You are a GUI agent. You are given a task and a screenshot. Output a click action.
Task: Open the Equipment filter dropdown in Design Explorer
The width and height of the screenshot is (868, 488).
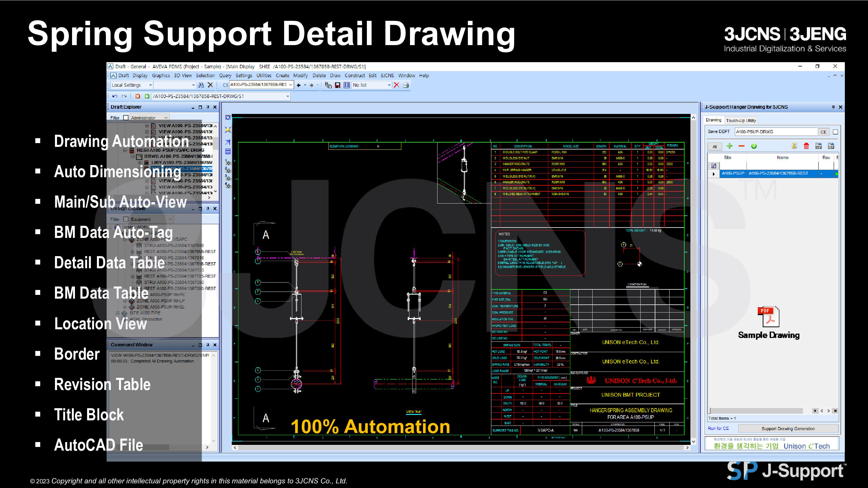(151, 219)
